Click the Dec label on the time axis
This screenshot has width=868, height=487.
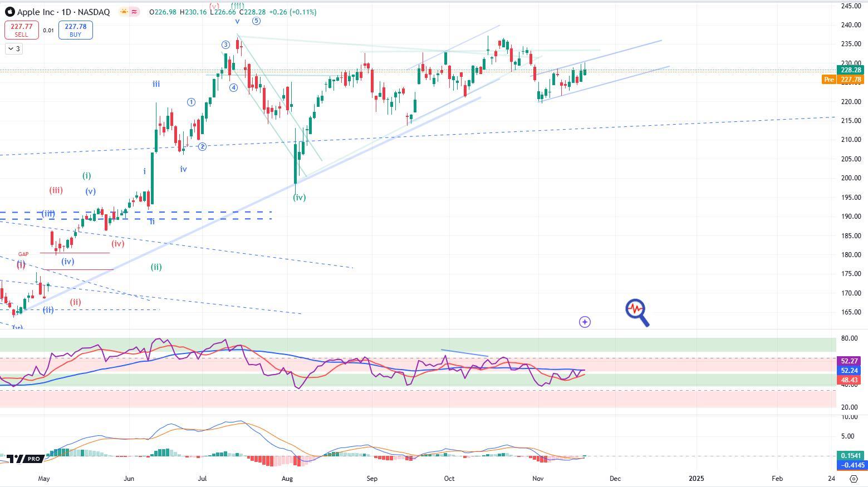615,479
